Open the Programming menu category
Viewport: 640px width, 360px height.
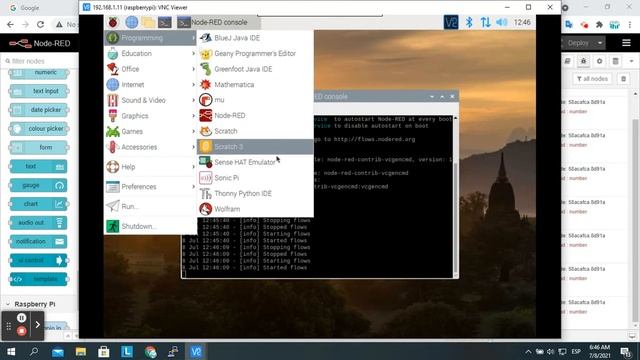click(x=150, y=38)
